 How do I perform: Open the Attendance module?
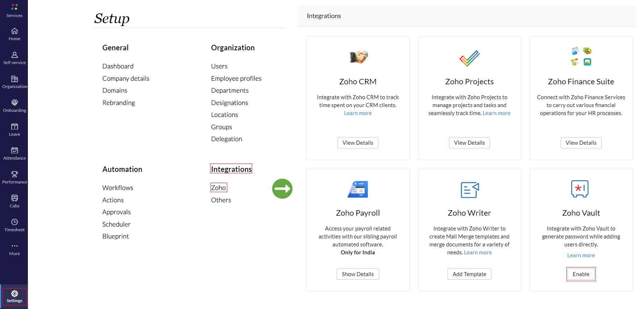pyautogui.click(x=14, y=153)
